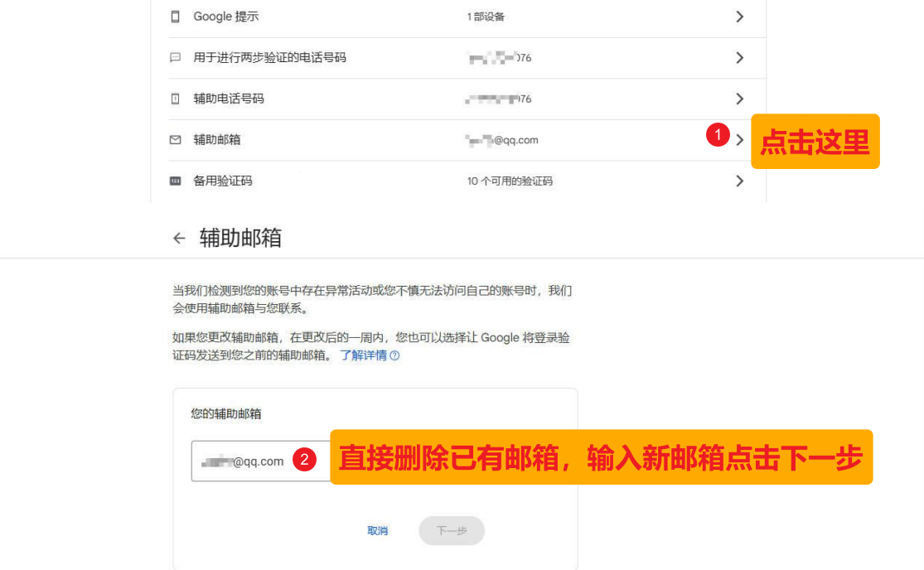924x570 pixels.
Task: Click the 您的辅助邮箱 field label
Action: point(225,414)
